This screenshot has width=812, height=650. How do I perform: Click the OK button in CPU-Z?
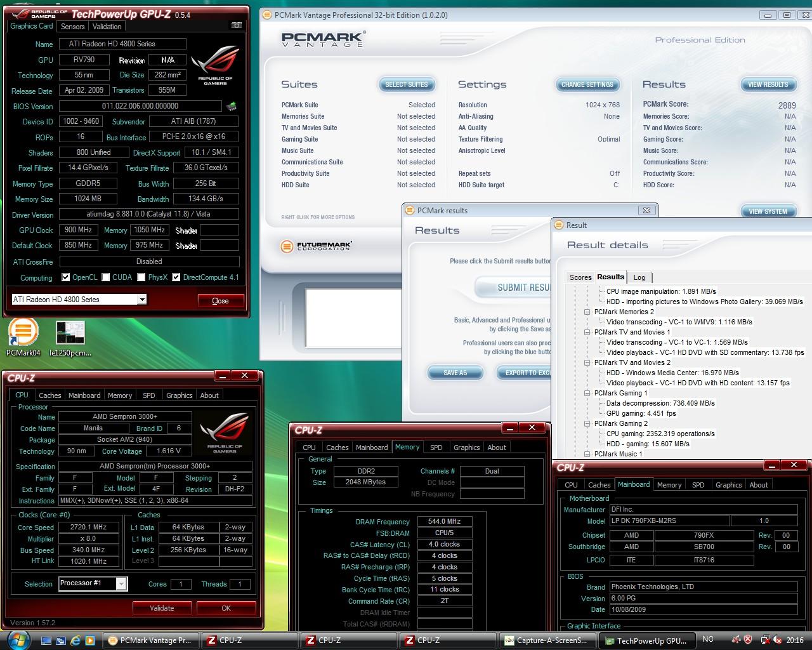[x=226, y=608]
